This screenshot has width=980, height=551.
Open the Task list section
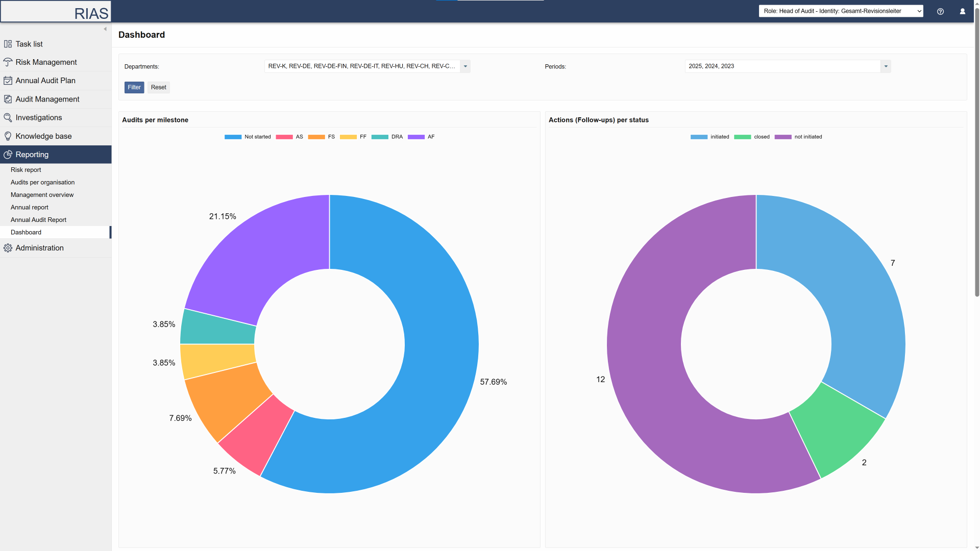(28, 44)
